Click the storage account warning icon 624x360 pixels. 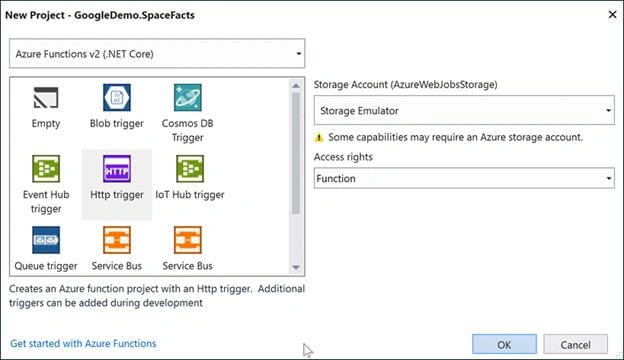[x=319, y=138]
